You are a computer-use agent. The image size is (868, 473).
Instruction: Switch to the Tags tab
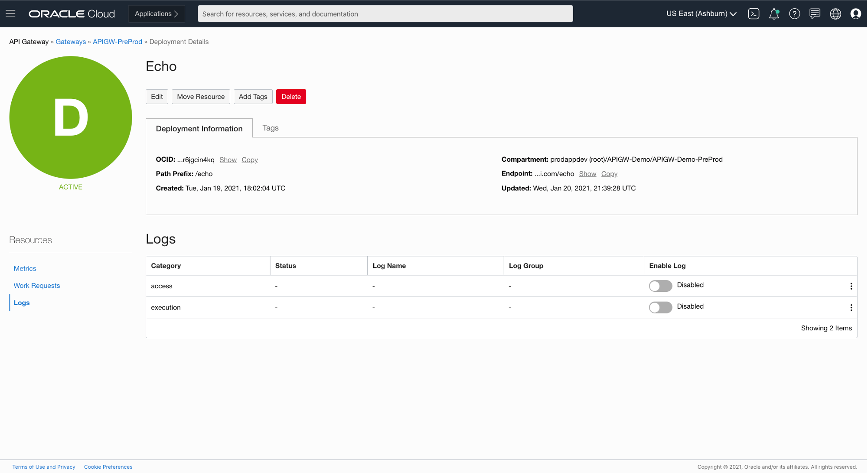tap(270, 128)
